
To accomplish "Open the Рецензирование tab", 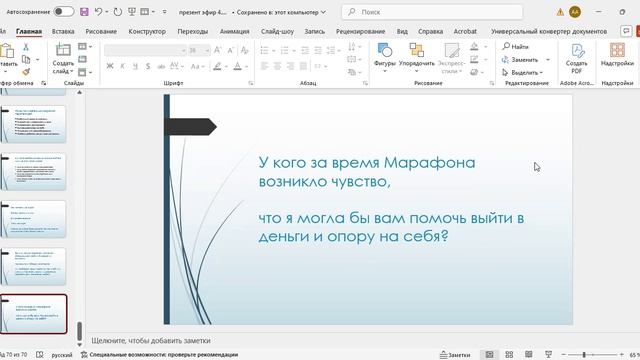I will [x=360, y=31].
